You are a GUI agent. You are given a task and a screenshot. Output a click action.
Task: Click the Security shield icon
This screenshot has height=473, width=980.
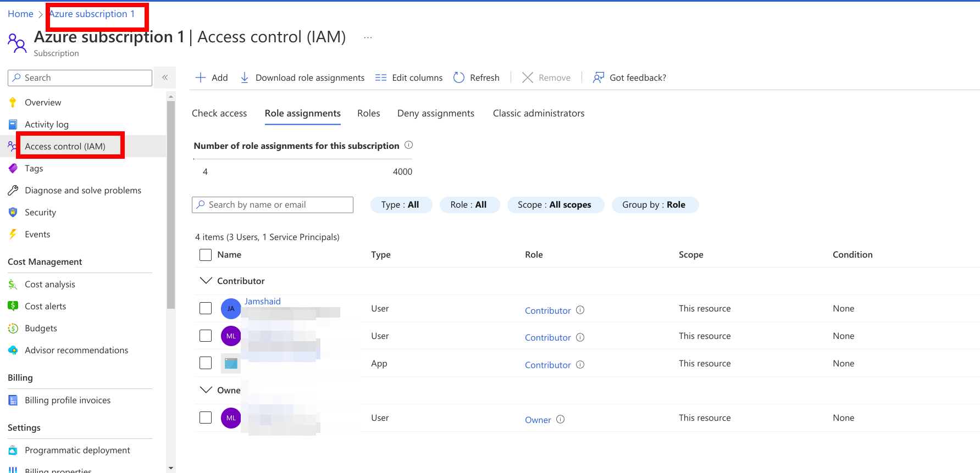[x=13, y=212]
